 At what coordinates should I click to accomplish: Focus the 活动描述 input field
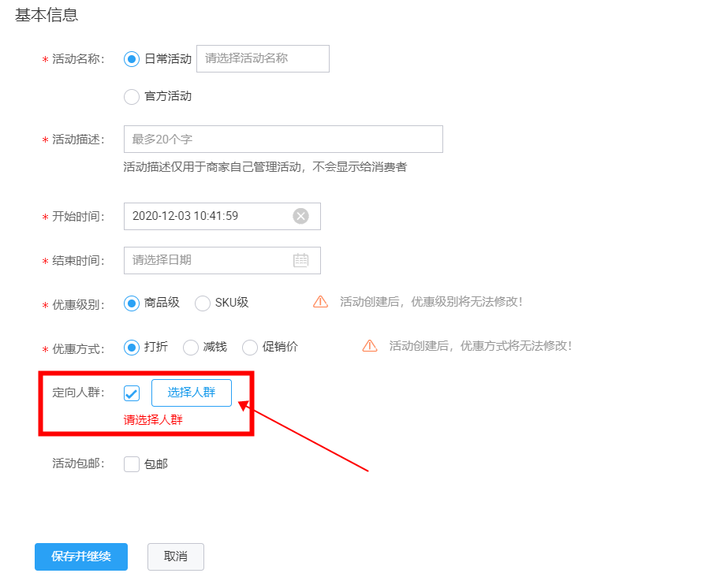pyautogui.click(x=283, y=140)
